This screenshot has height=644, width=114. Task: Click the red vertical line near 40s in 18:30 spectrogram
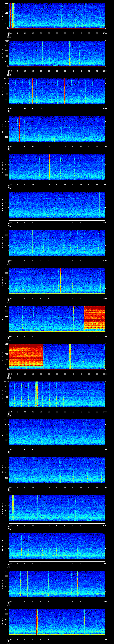pos(73,546)
